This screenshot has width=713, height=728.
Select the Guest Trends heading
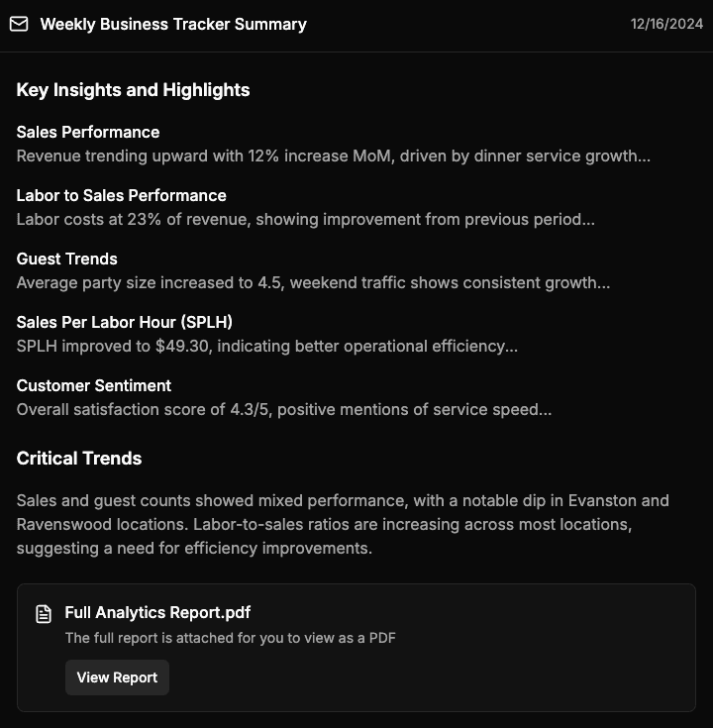pyautogui.click(x=66, y=259)
